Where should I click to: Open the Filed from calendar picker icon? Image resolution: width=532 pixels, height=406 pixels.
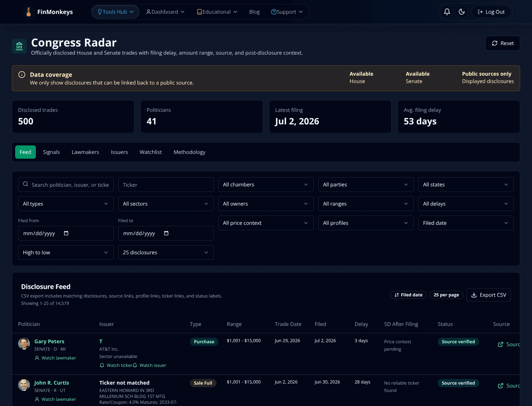pyautogui.click(x=66, y=233)
